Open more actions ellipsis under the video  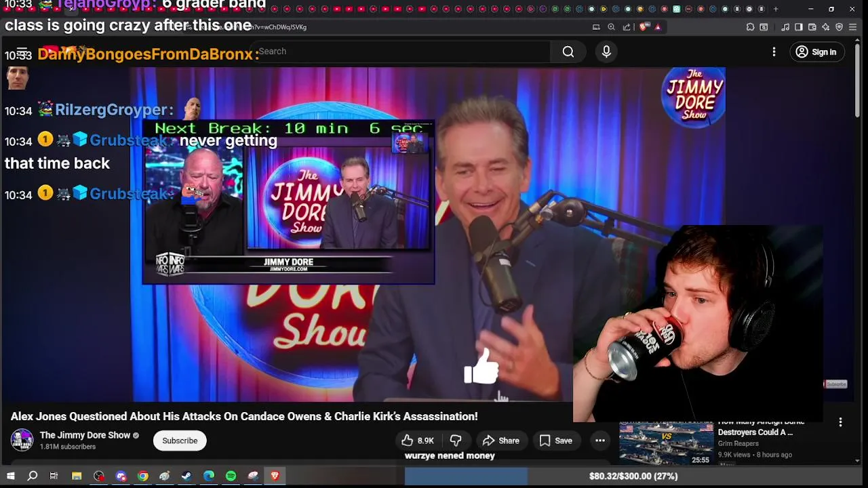click(x=600, y=441)
